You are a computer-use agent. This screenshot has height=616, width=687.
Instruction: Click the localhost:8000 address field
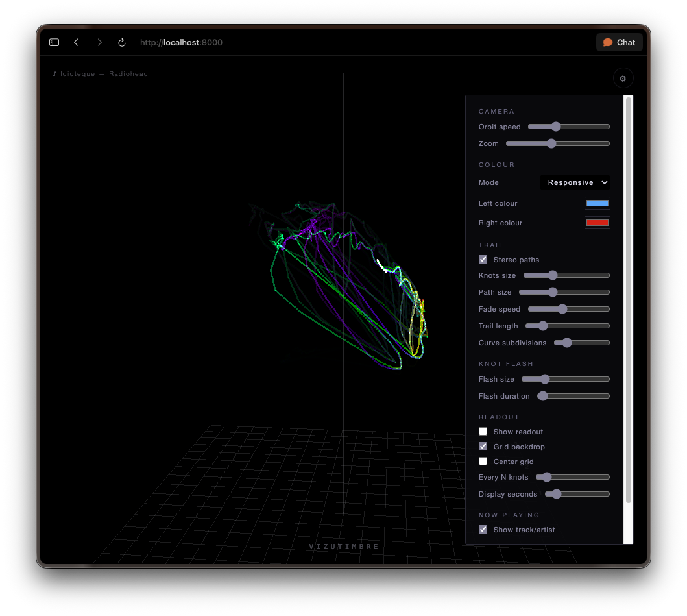click(x=181, y=43)
